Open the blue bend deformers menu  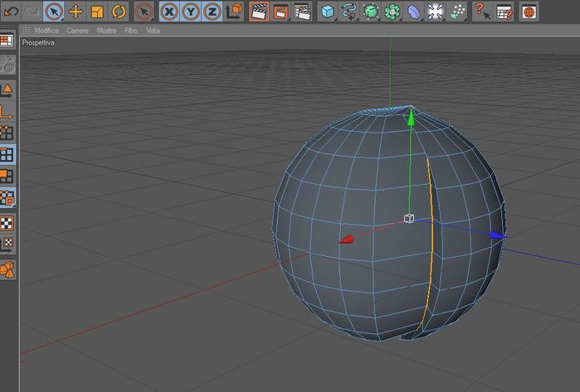point(414,12)
